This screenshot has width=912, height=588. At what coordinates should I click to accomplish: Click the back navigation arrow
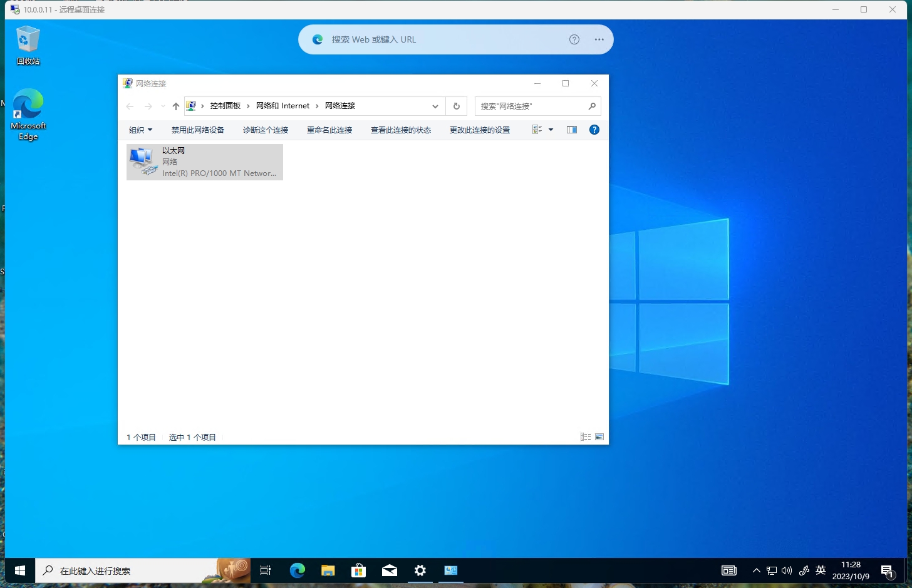pyautogui.click(x=130, y=106)
